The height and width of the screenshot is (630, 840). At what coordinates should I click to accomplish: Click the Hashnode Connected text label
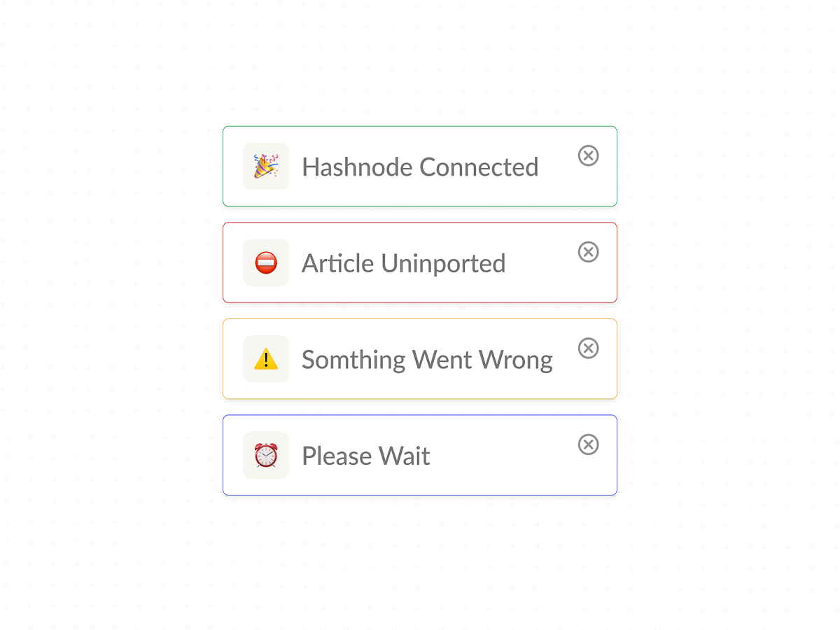pos(420,167)
